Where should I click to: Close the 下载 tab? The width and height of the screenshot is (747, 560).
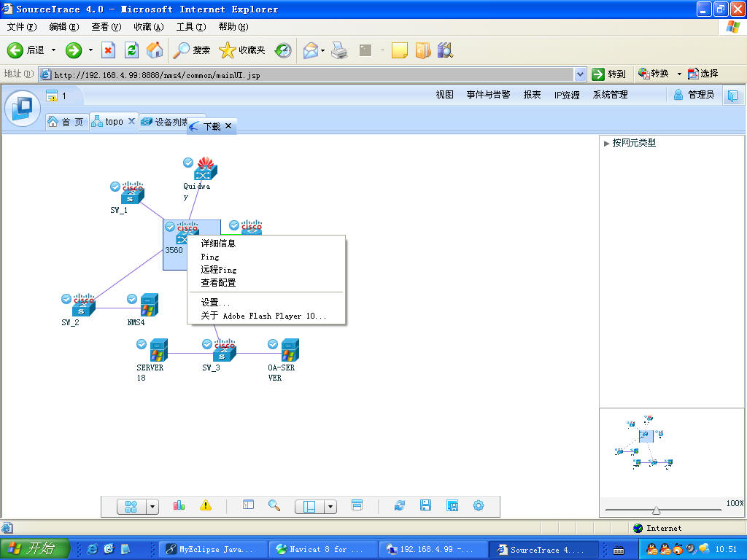(228, 125)
